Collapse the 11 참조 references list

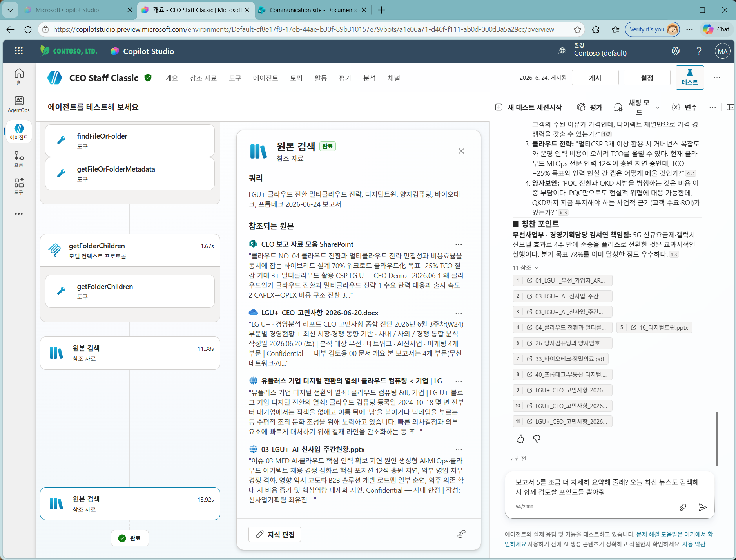[x=526, y=267]
